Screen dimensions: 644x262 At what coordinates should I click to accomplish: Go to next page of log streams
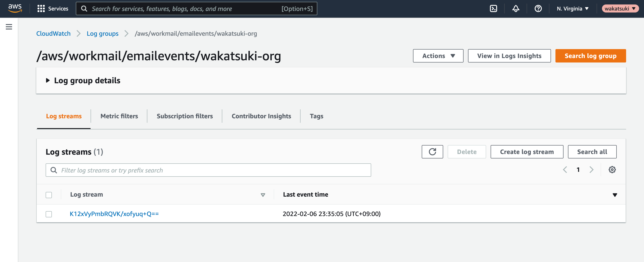pos(591,170)
